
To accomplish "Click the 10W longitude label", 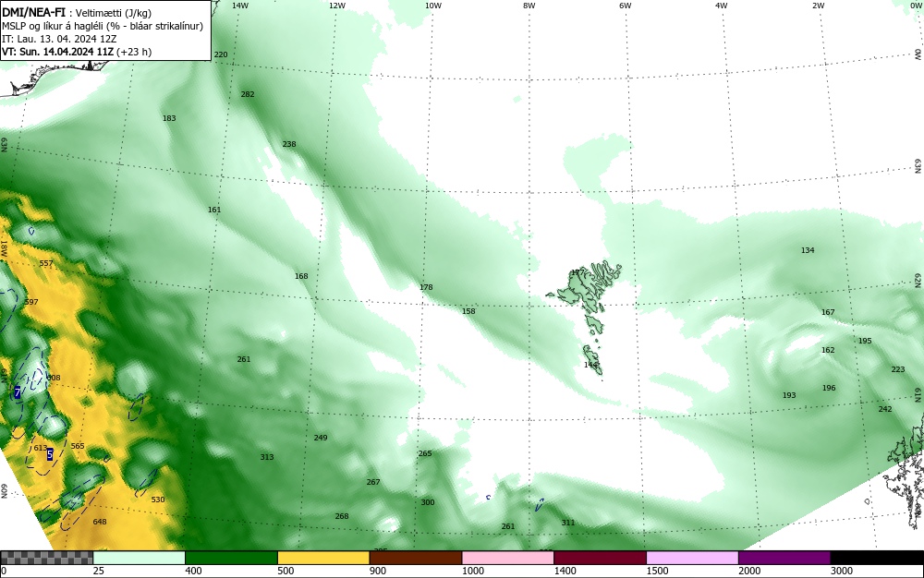I will (x=433, y=6).
